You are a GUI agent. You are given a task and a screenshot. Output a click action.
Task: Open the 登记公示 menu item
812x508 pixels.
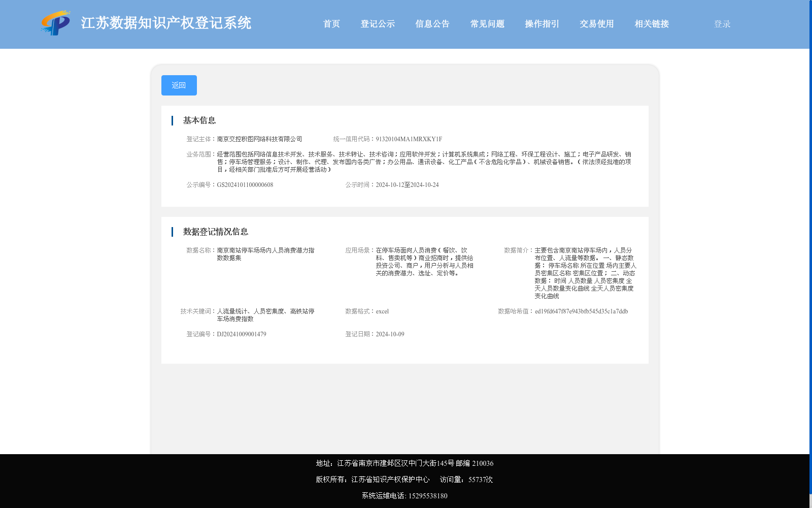coord(378,24)
